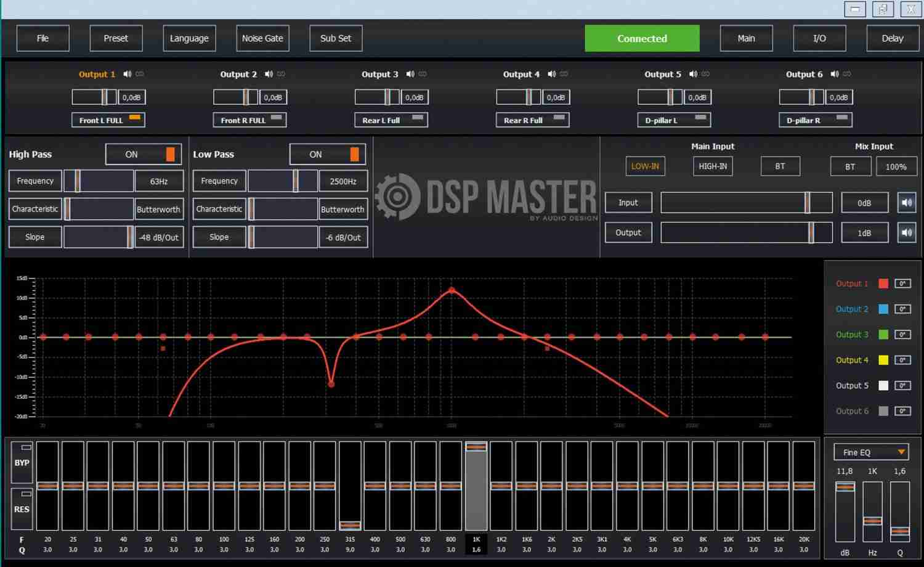Click the Output 5 phase 0° box
This screenshot has height=567, width=924.
(x=902, y=386)
